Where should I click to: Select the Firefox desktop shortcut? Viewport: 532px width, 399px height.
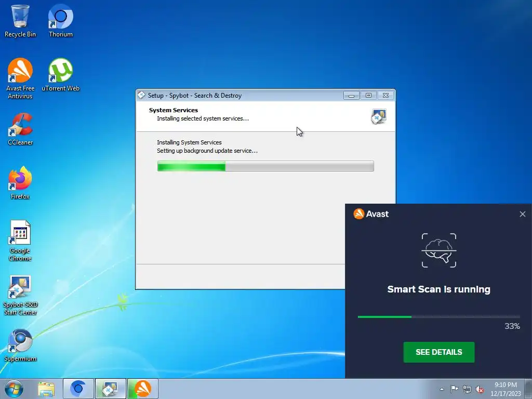click(20, 183)
